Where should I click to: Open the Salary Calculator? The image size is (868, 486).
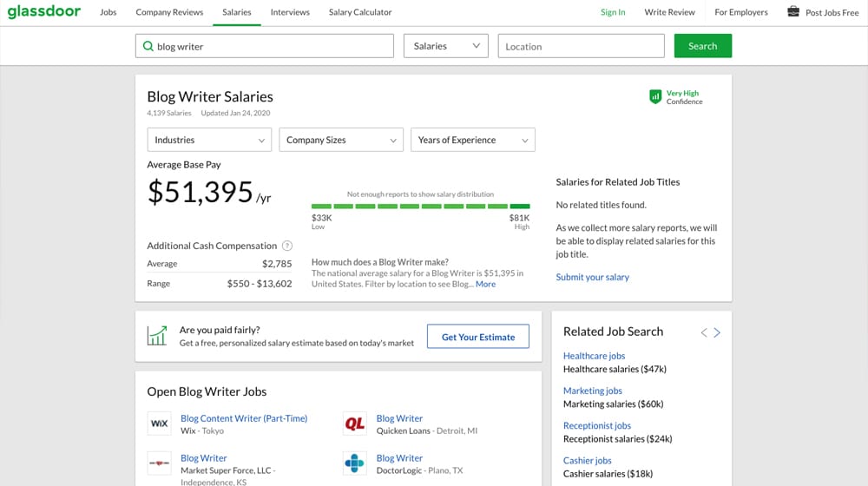pos(360,12)
